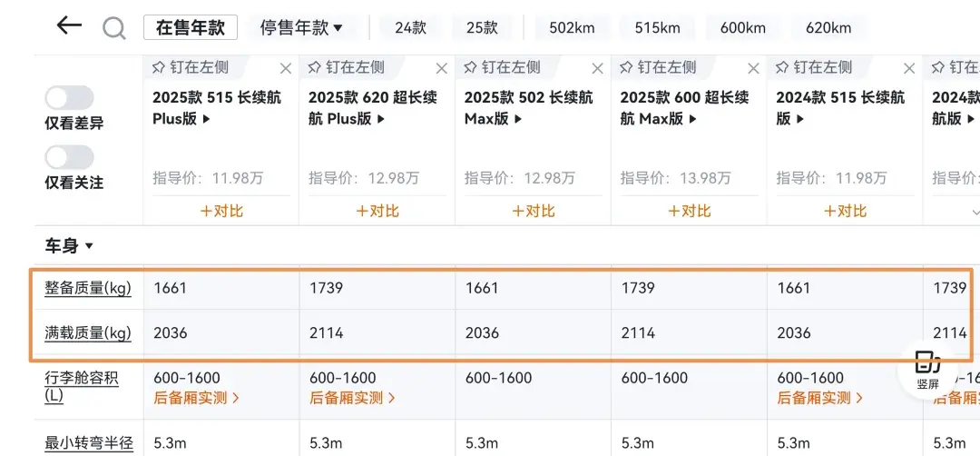The image size is (980, 456).
Task: Add 11.98万 2025款 515 Plus版 to 对比
Action: tap(221, 211)
